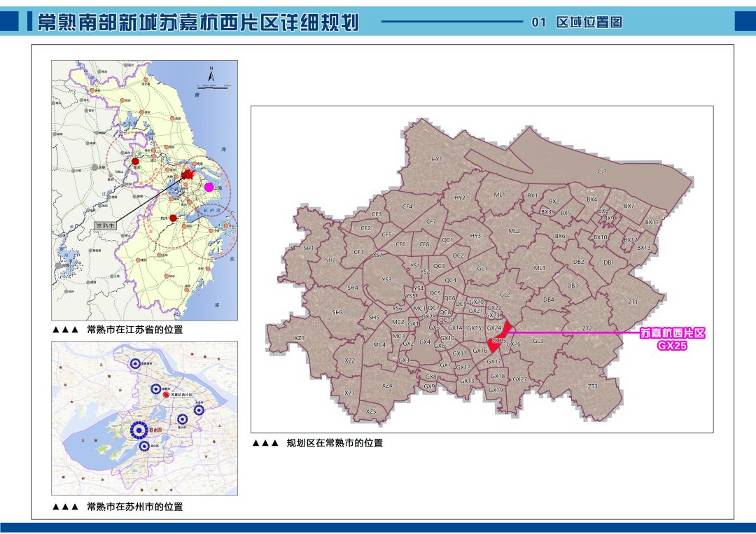Select the large blue Suzhou city marker
The image size is (756, 534).
(139, 430)
